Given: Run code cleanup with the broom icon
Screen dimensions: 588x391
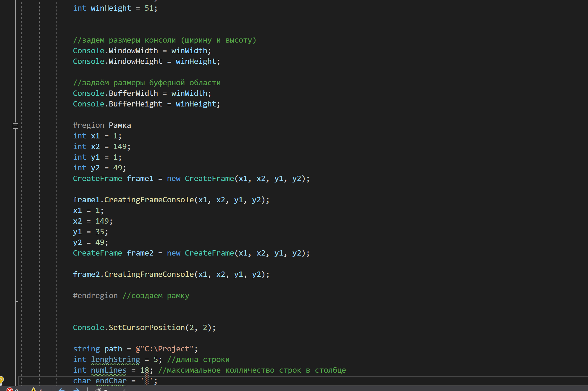Looking at the screenshot, I should (x=98, y=390).
